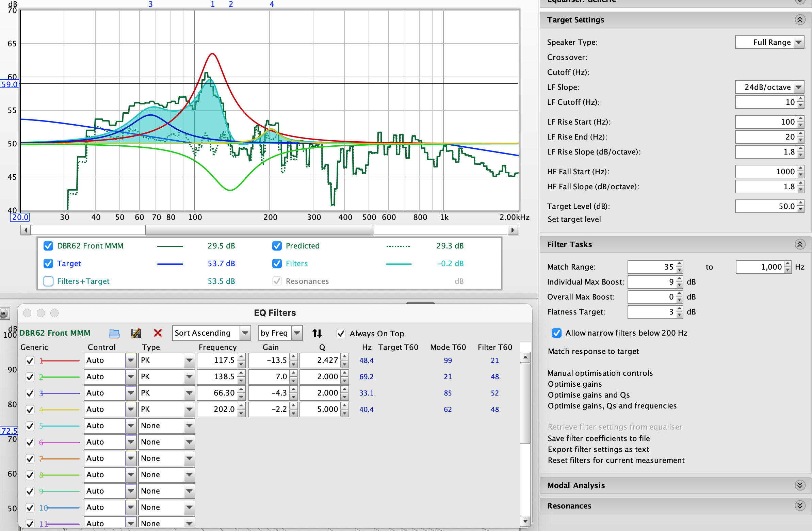Increase filter 4 Q stepper
Viewport: 812px width, 531px height.
click(x=345, y=406)
